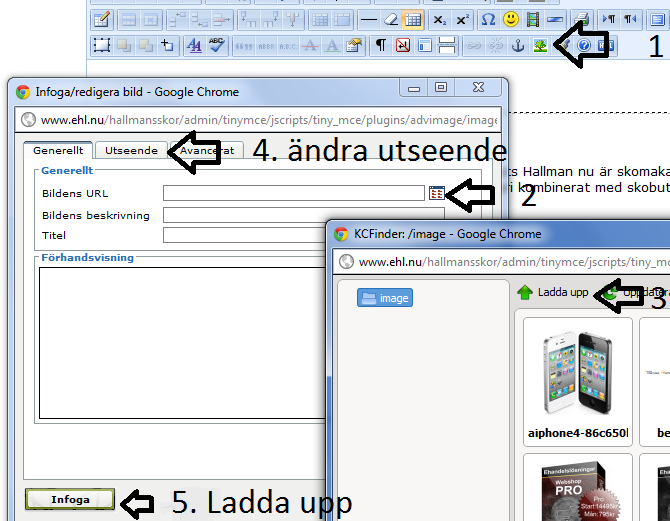
Task: Set text direction right to left
Action: (631, 20)
